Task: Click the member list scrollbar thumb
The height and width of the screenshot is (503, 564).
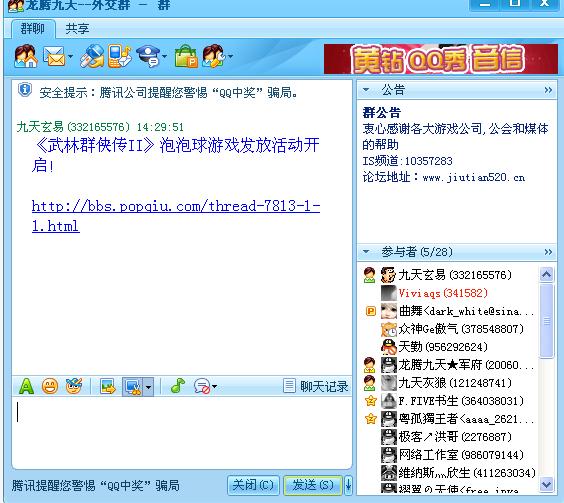Action: (546, 321)
